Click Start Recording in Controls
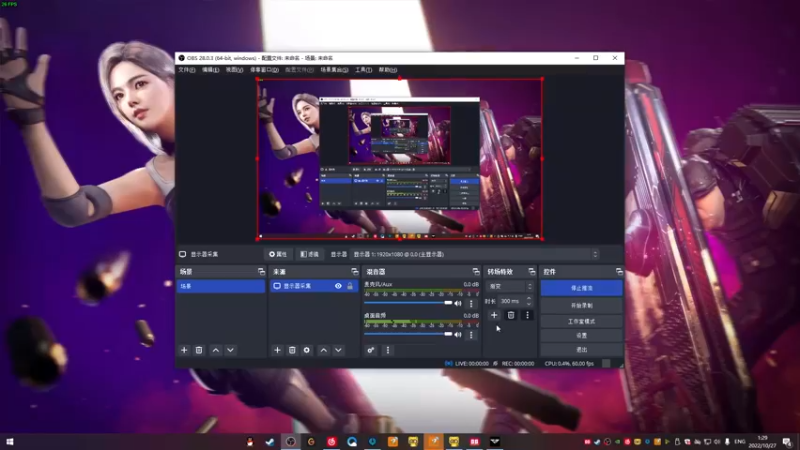 581,306
